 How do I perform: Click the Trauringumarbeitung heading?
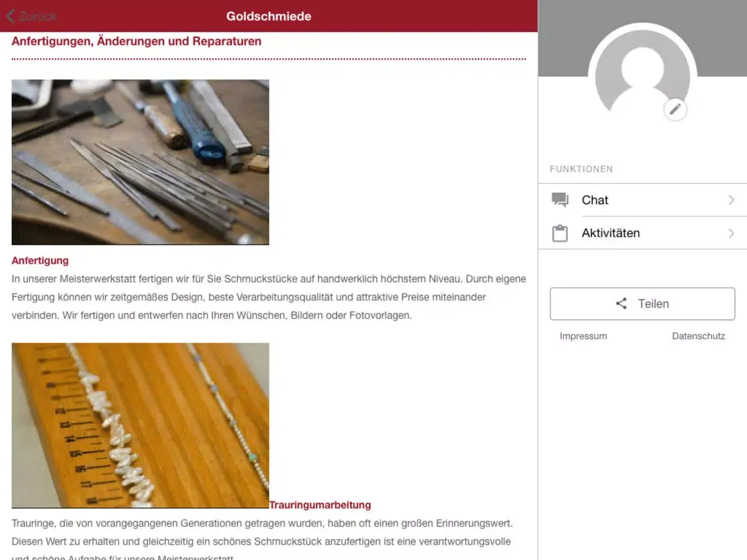coord(320,505)
